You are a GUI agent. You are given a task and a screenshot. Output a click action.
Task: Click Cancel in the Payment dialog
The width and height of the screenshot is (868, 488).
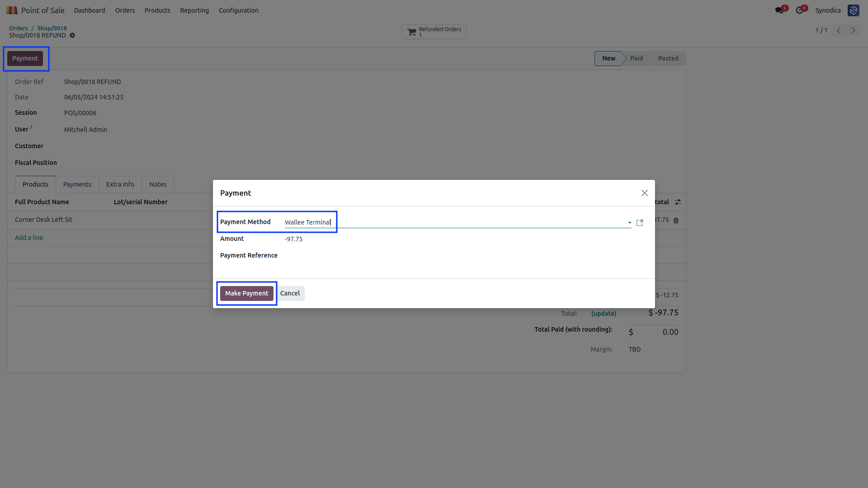point(290,293)
